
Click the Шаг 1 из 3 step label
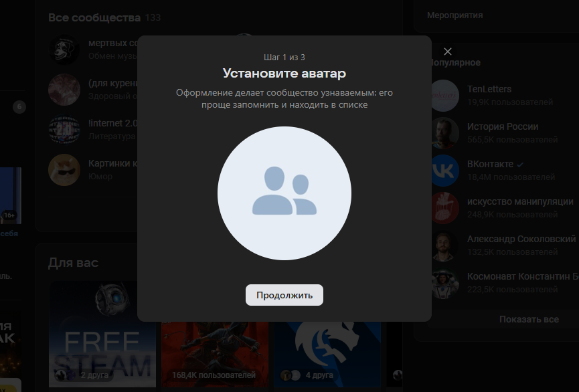coord(284,58)
